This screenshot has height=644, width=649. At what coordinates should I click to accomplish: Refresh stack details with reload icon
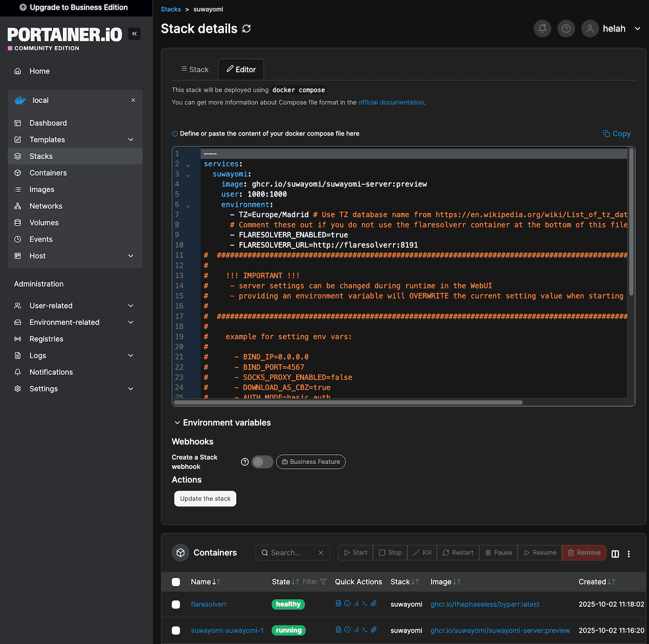(247, 29)
